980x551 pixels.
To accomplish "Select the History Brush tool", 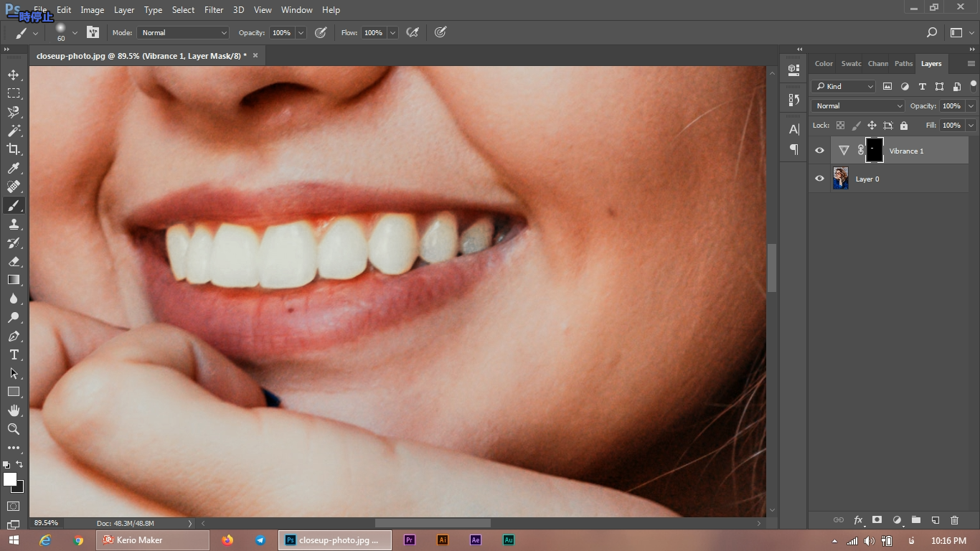I will point(14,242).
